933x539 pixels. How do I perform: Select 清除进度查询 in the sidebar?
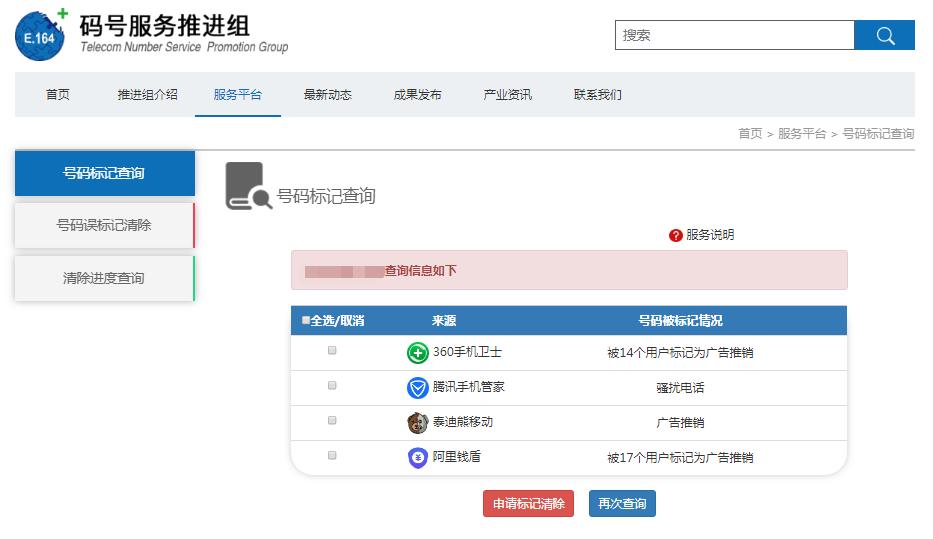pyautogui.click(x=105, y=278)
